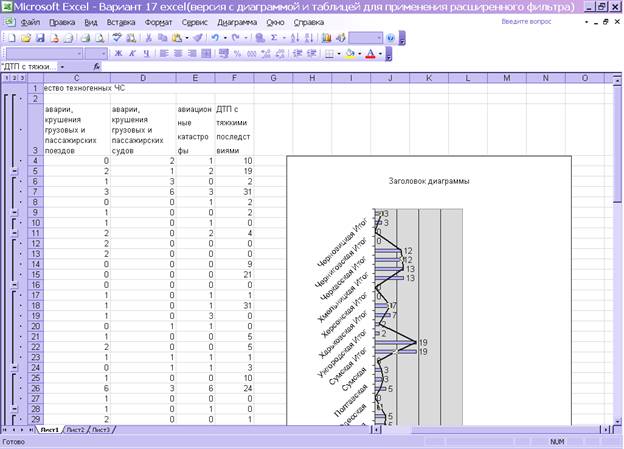Toggle underline formatting (Ч)

click(144, 53)
